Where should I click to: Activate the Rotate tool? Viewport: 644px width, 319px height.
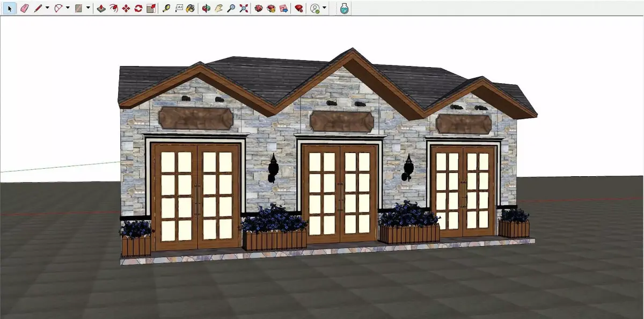[138, 8]
